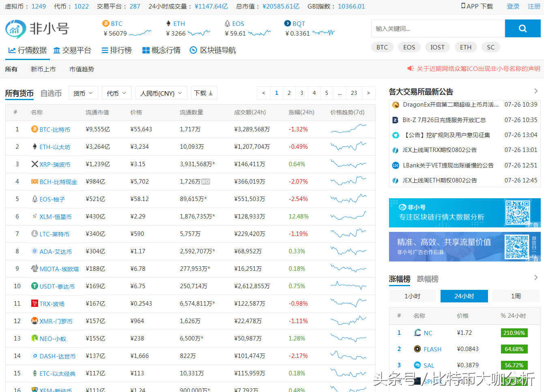Open the 交易平台 navigation tab
The image size is (544, 392).
tap(72, 50)
